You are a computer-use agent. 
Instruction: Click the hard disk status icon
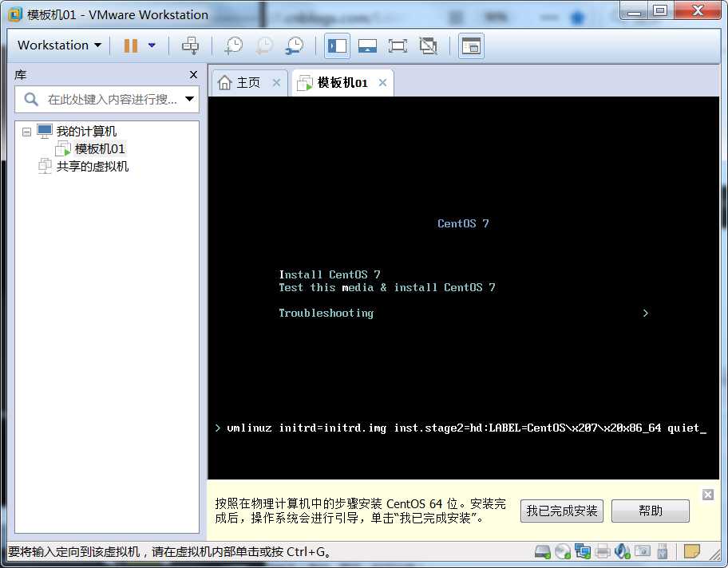pyautogui.click(x=542, y=551)
